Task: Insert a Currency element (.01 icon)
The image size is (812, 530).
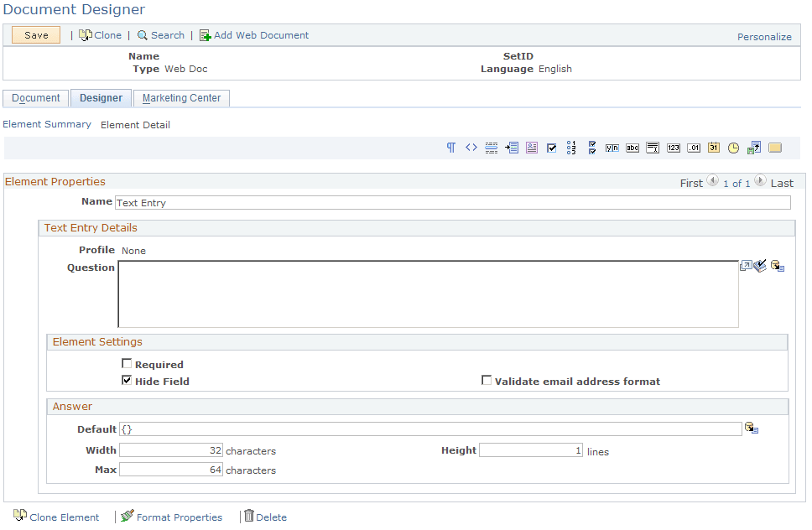Action: tap(693, 147)
